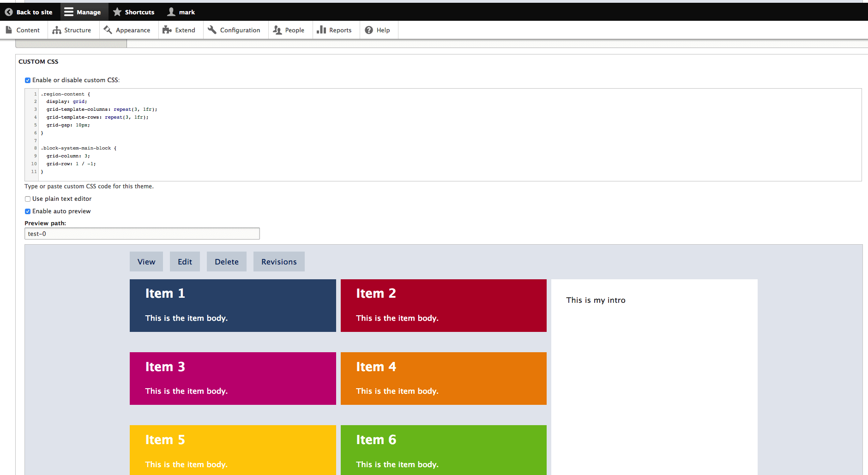Image resolution: width=868 pixels, height=475 pixels.
Task: Click the grid-gap line in CSS editor
Action: click(68, 125)
